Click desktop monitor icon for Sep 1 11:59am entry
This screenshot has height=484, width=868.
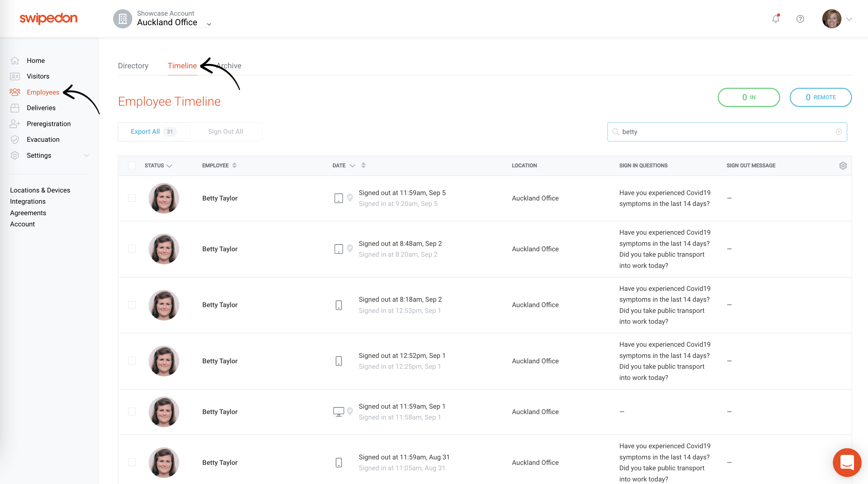(338, 412)
